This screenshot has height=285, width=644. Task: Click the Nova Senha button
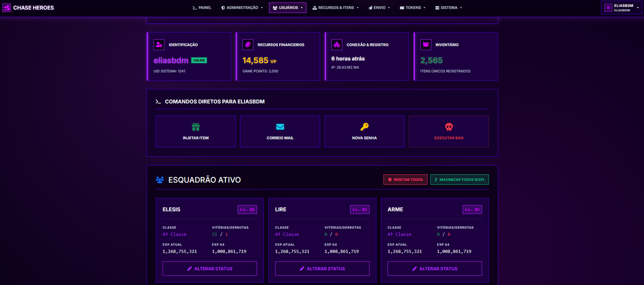click(x=364, y=131)
